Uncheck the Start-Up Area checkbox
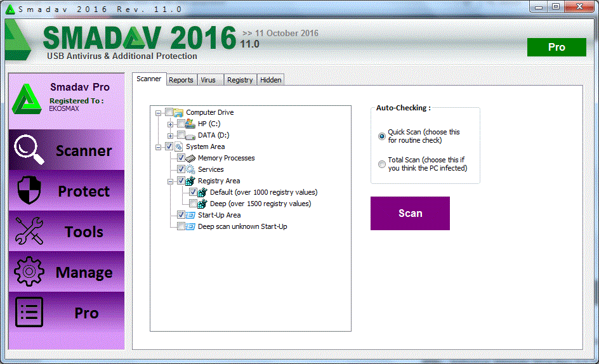The image size is (599, 364). [181, 214]
